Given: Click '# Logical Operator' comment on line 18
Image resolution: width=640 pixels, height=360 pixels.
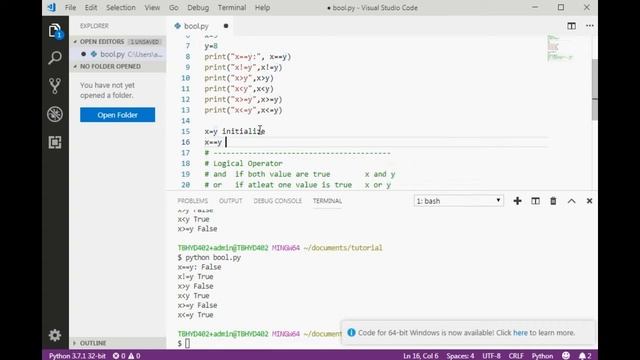Looking at the screenshot, I should pos(243,163).
